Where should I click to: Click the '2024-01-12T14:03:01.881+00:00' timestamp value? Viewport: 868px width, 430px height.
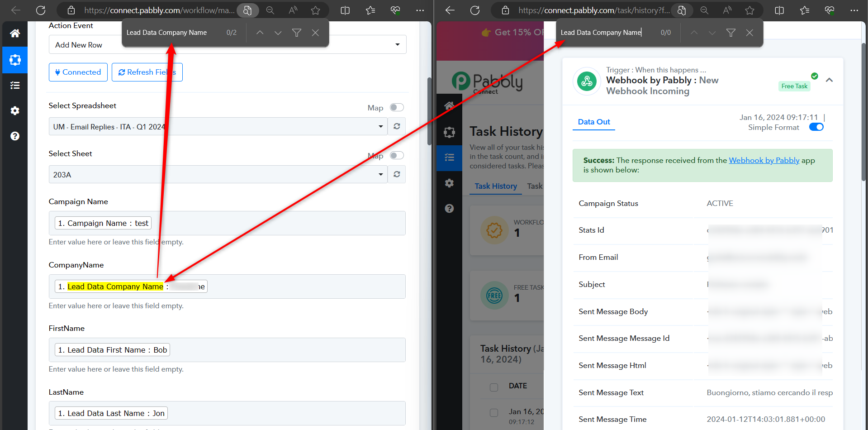766,419
